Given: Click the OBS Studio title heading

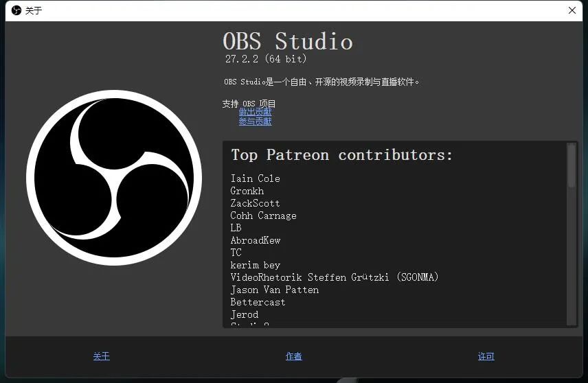Looking at the screenshot, I should tap(288, 41).
